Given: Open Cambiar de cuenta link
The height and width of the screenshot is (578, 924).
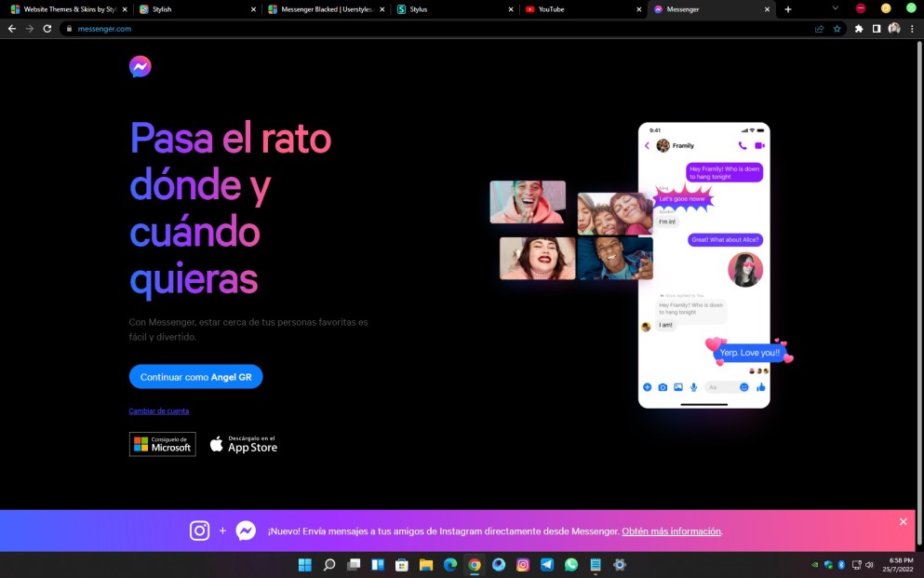Looking at the screenshot, I should [x=158, y=410].
